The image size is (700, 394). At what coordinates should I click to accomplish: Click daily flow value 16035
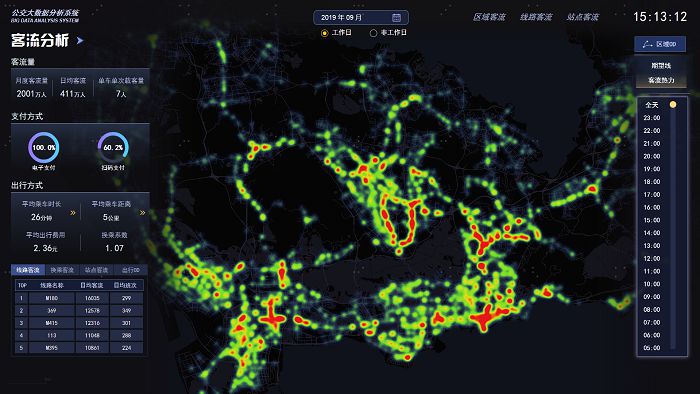[92, 298]
